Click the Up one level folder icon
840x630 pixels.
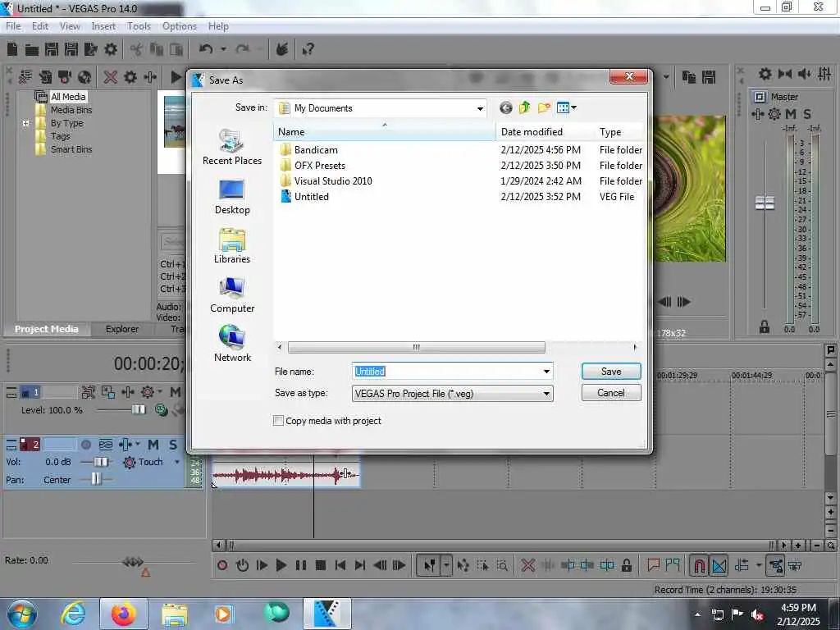pyautogui.click(x=524, y=107)
